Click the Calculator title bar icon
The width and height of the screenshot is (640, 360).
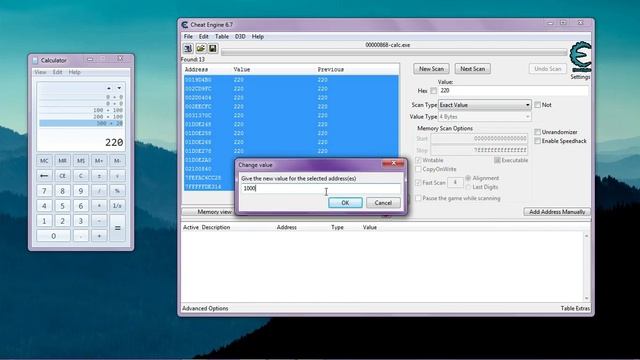coord(35,60)
